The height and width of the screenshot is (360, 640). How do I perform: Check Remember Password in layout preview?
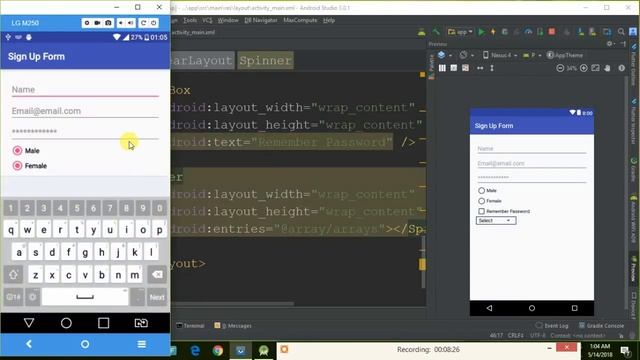[x=482, y=211]
